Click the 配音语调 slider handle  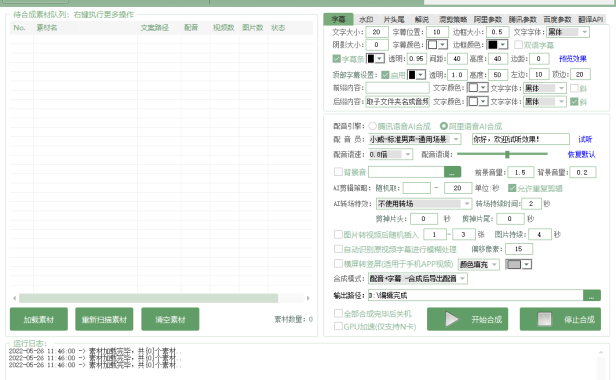click(x=507, y=154)
